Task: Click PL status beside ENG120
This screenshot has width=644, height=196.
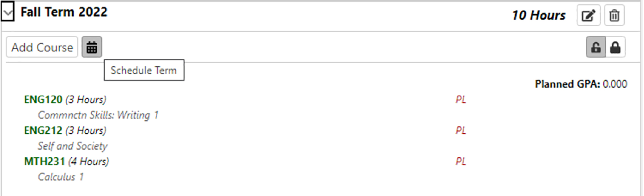Action: click(461, 100)
